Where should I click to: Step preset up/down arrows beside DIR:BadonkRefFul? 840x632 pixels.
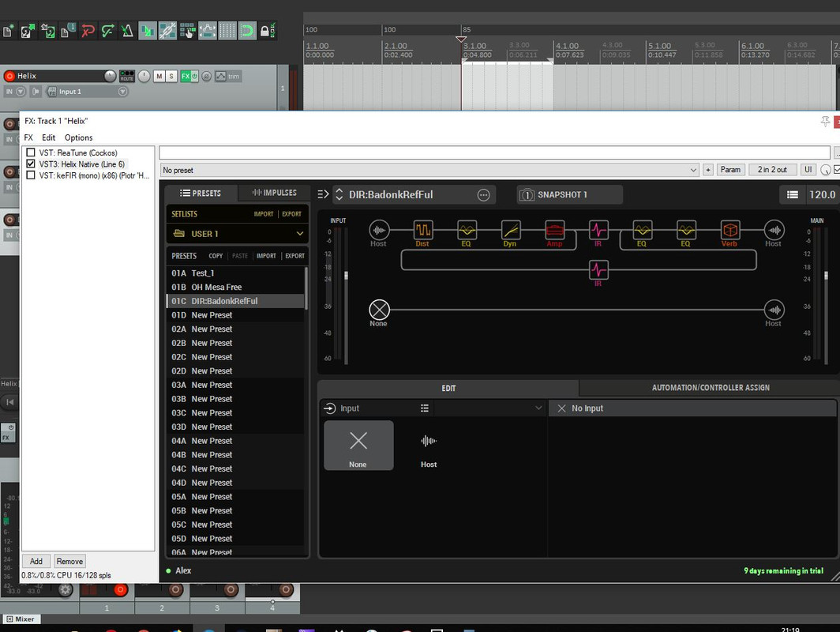click(x=339, y=194)
